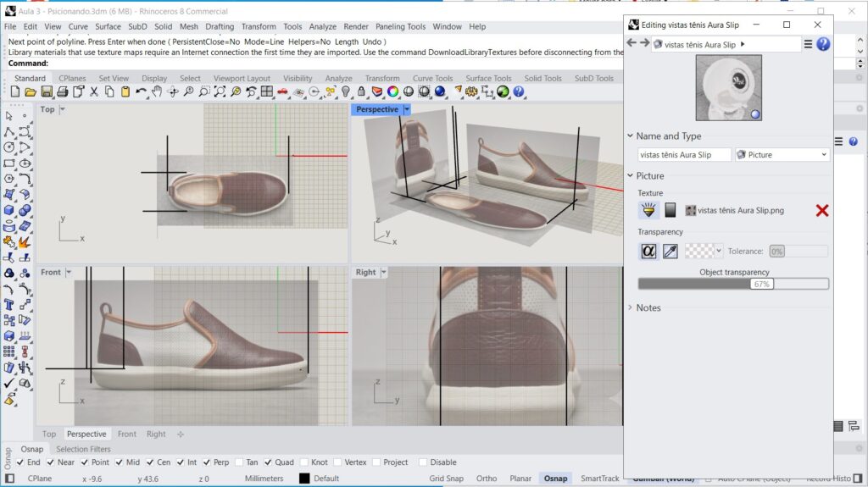Screen dimensions: 868x487
Task: Click the lock icon in toolbar
Action: [361, 91]
